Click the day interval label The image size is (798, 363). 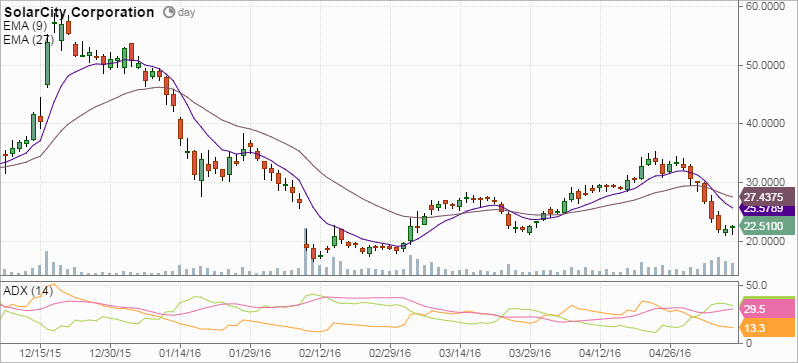tap(187, 13)
